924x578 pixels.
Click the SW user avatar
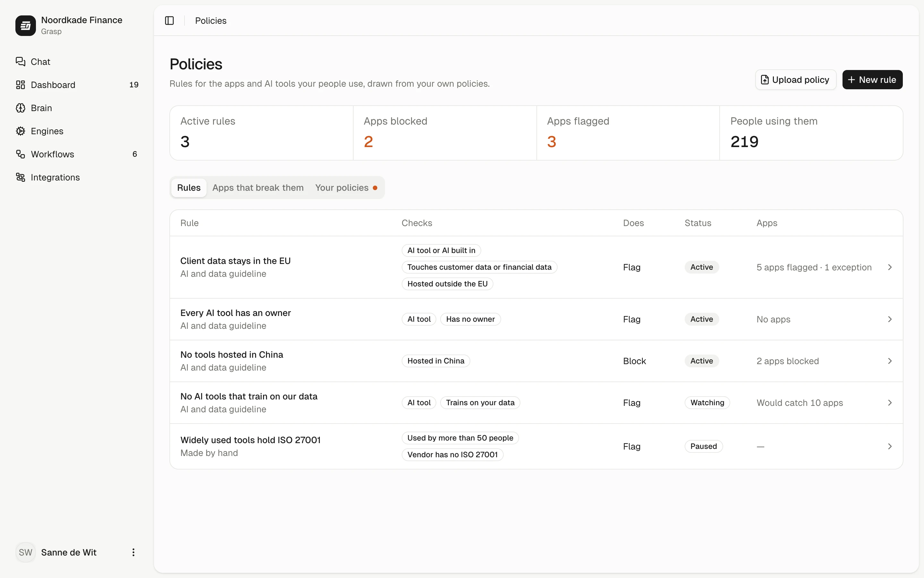click(26, 552)
